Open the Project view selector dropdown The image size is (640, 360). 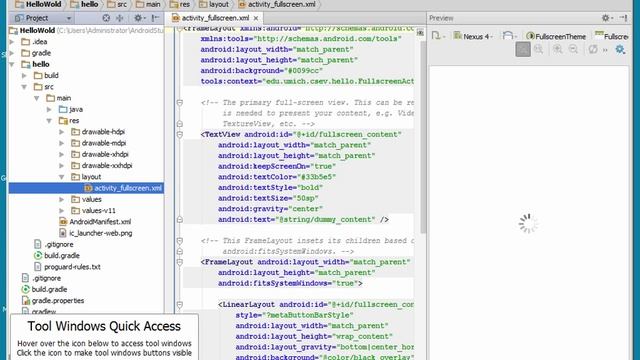[x=43, y=18]
